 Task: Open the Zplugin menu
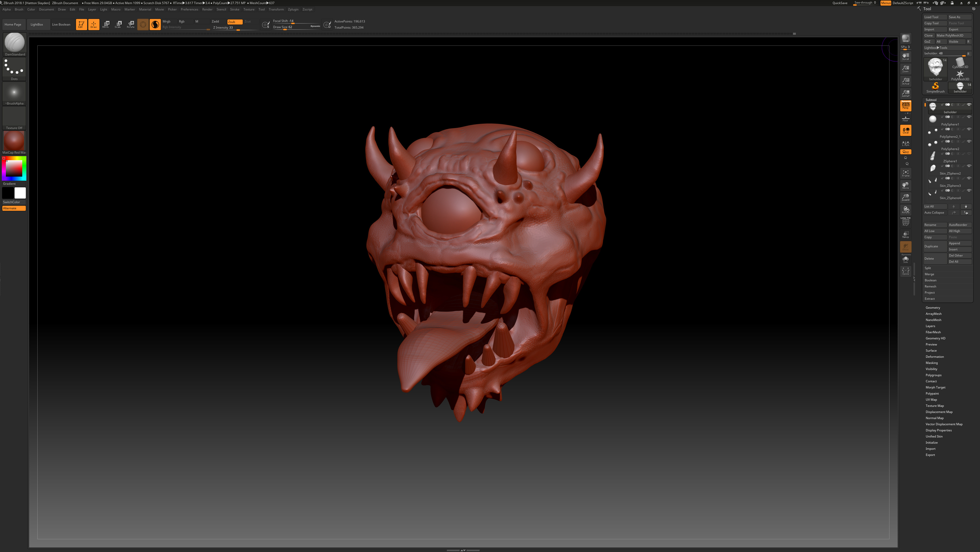coord(293,9)
